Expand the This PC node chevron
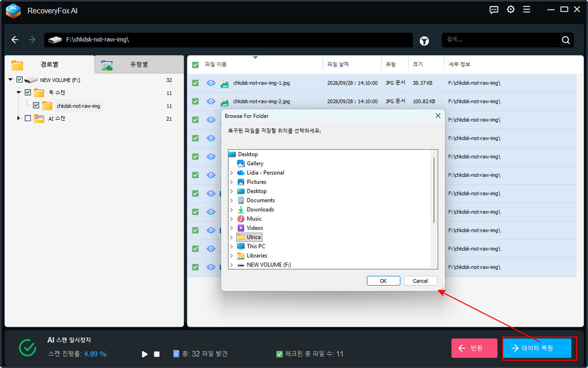 click(231, 246)
